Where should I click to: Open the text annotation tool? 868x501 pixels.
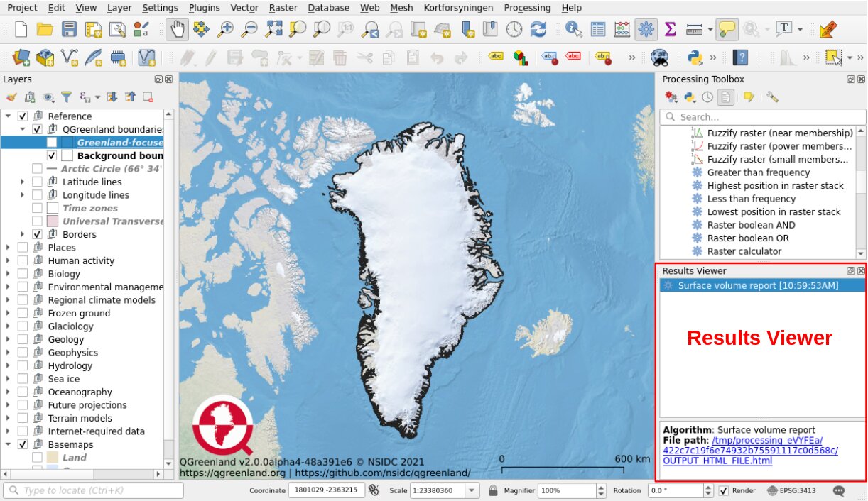pos(784,29)
